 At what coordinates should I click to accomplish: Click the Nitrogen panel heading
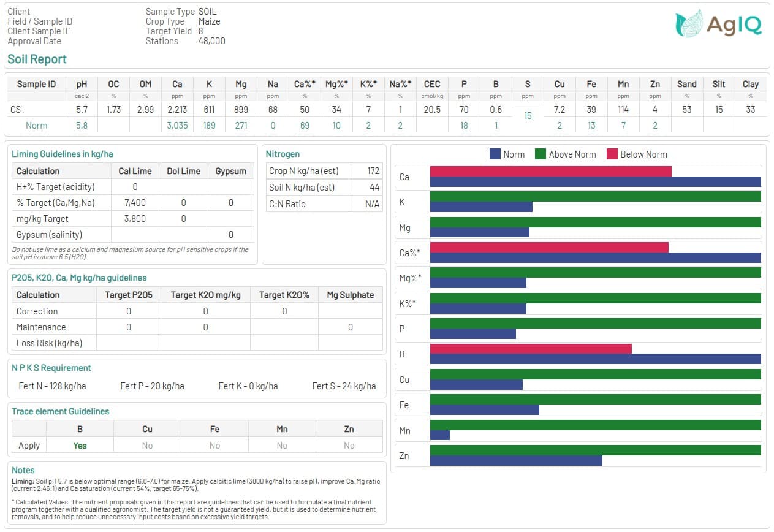[x=284, y=154]
